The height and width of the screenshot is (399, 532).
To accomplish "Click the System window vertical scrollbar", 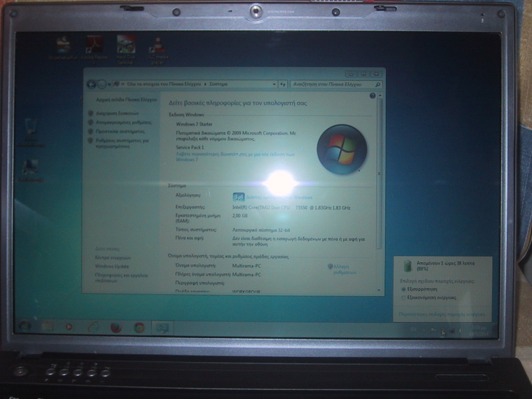I will (379, 173).
